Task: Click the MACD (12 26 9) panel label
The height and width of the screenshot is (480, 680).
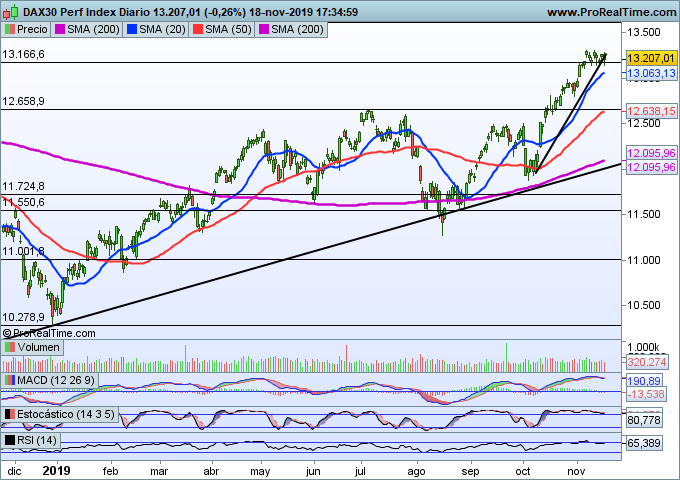Action: click(50, 381)
